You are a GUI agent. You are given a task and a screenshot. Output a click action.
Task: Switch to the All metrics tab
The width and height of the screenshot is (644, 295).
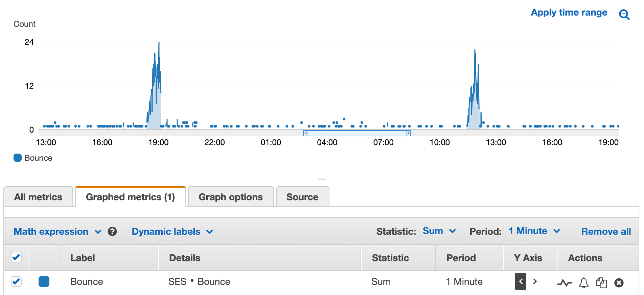pos(38,197)
